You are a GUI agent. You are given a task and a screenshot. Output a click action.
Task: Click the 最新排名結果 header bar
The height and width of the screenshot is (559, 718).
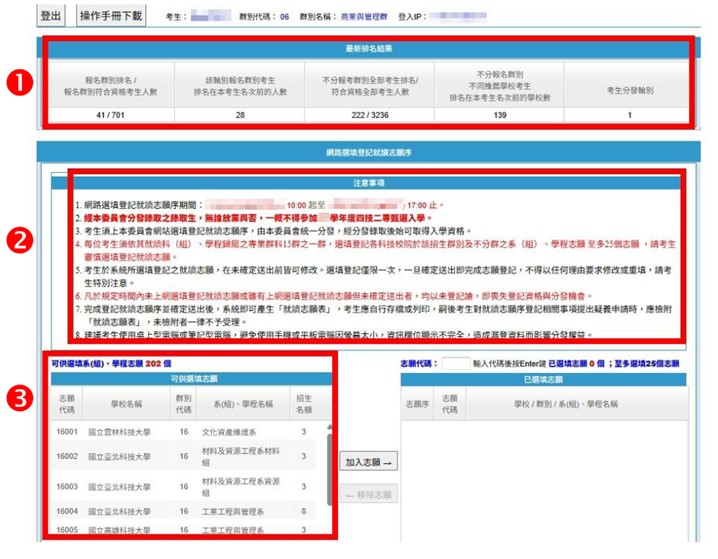coord(364,48)
